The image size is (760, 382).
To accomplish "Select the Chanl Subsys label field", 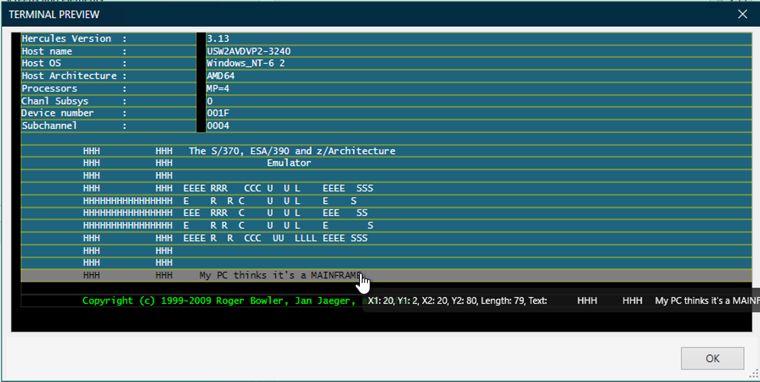I will coord(109,101).
